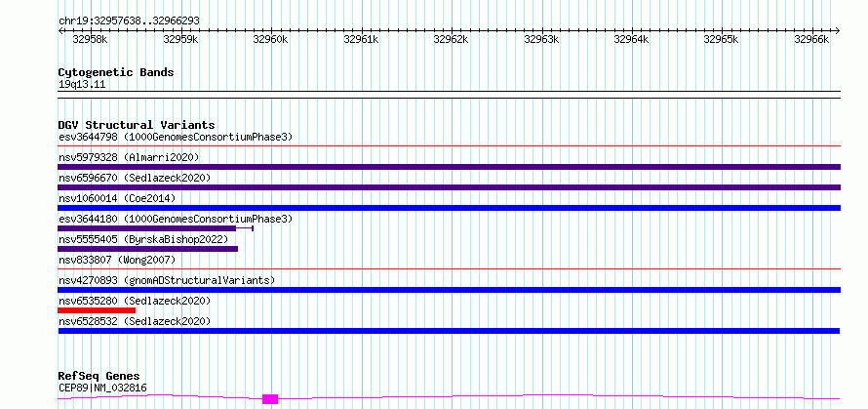Click the blue nsv1060014 variant bar

(x=449, y=208)
